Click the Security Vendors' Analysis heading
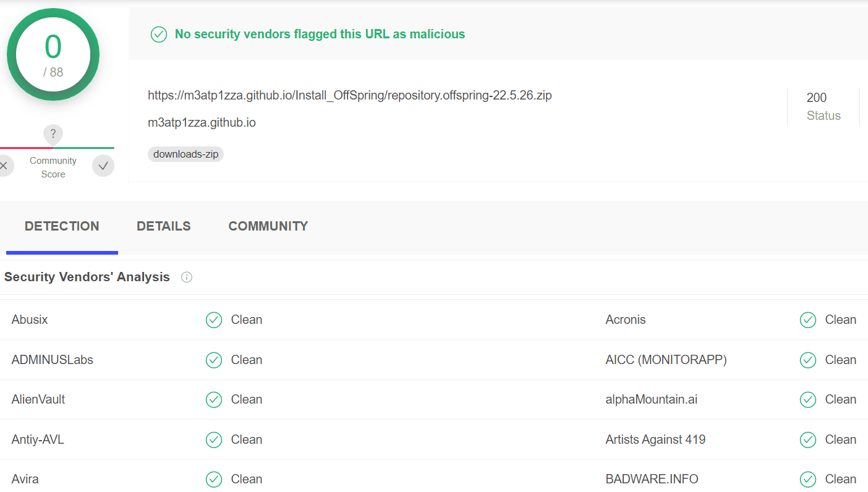Image resolution: width=868 pixels, height=492 pixels. pyautogui.click(x=87, y=277)
